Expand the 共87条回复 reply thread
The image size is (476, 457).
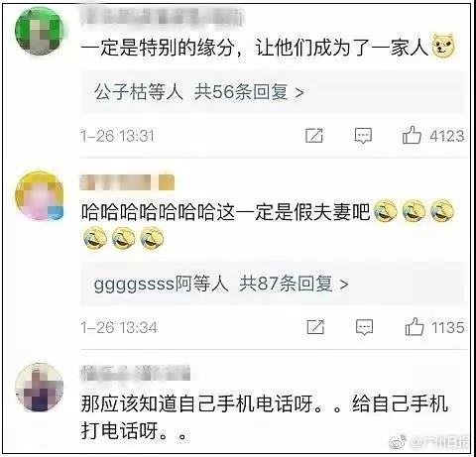294,284
